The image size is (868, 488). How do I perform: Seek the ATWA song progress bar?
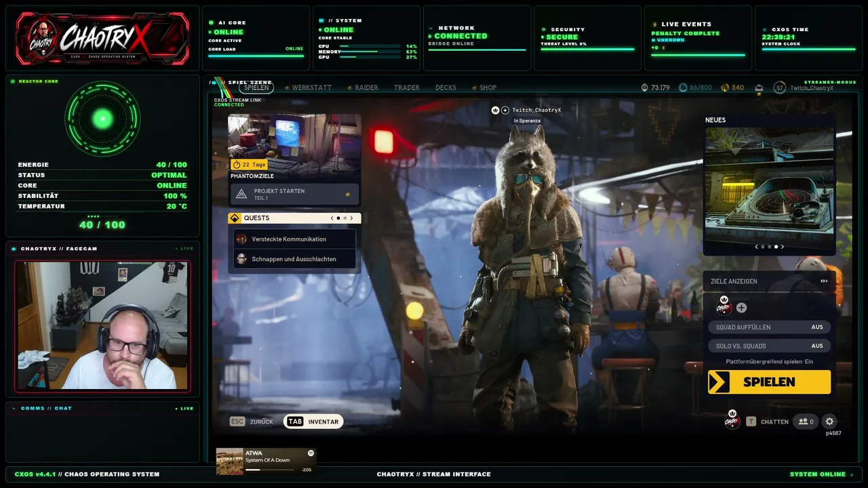pyautogui.click(x=271, y=470)
